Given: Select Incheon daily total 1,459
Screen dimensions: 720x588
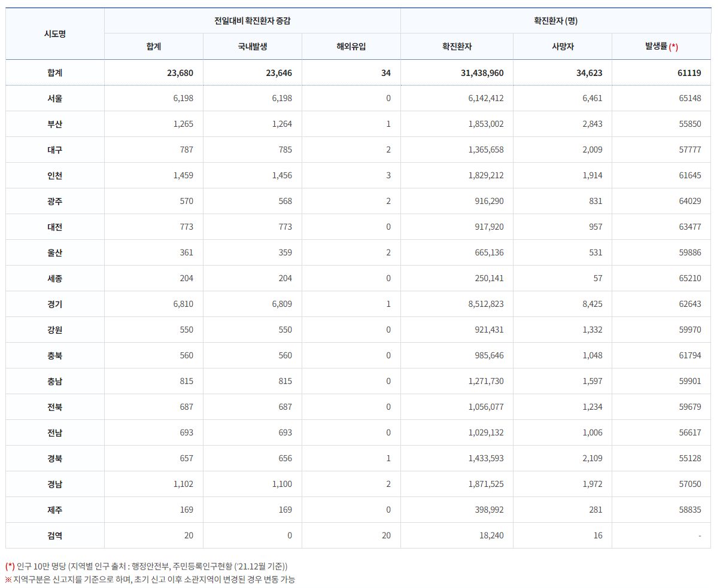Looking at the screenshot, I should click(x=183, y=175).
